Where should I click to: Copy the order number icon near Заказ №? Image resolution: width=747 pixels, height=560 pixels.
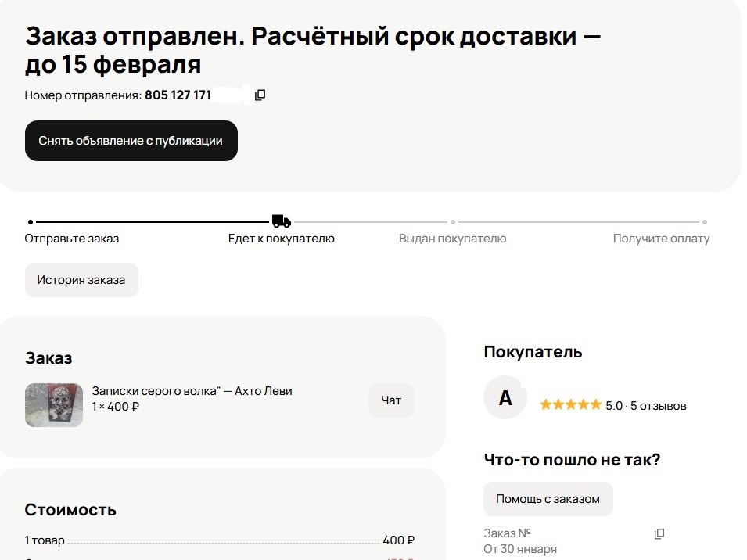point(659,534)
